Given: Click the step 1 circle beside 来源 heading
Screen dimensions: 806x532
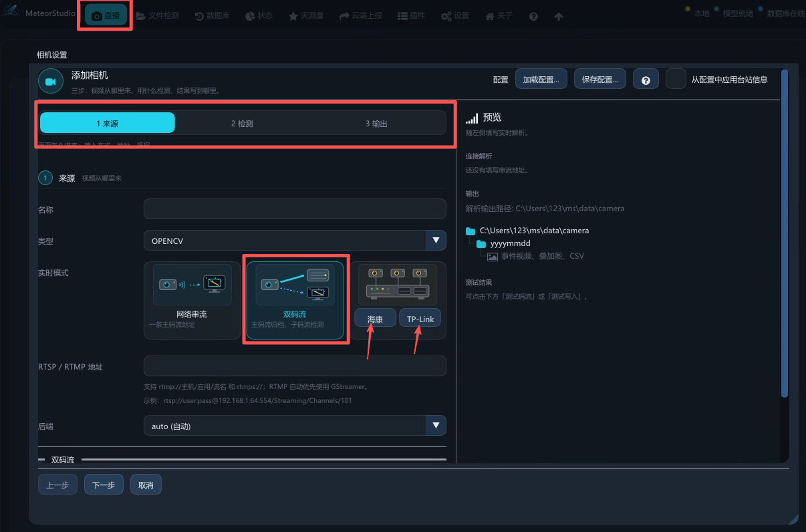Looking at the screenshot, I should click(x=45, y=178).
